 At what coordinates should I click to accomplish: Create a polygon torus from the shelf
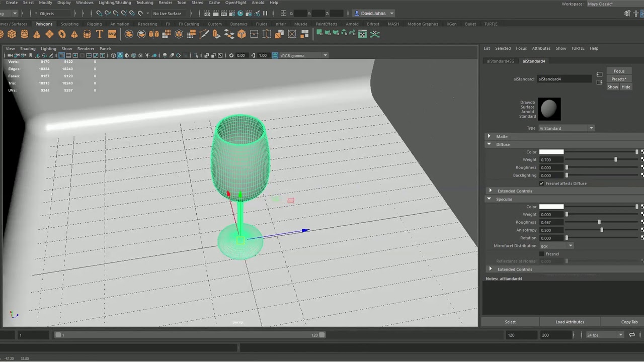pos(62,34)
